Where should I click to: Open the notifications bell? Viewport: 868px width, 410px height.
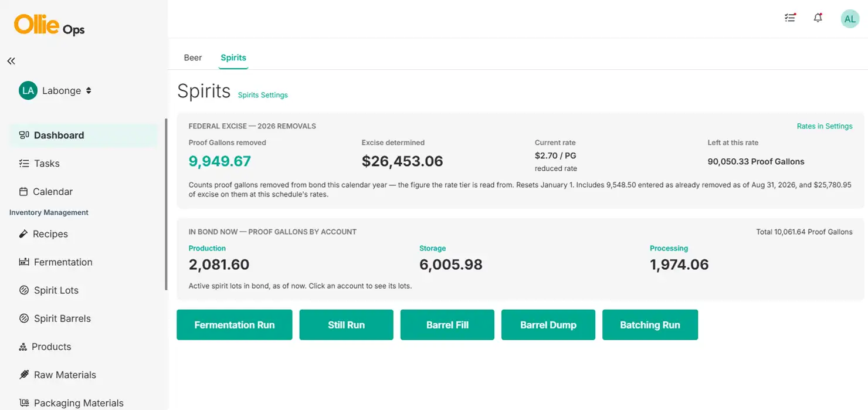[818, 18]
